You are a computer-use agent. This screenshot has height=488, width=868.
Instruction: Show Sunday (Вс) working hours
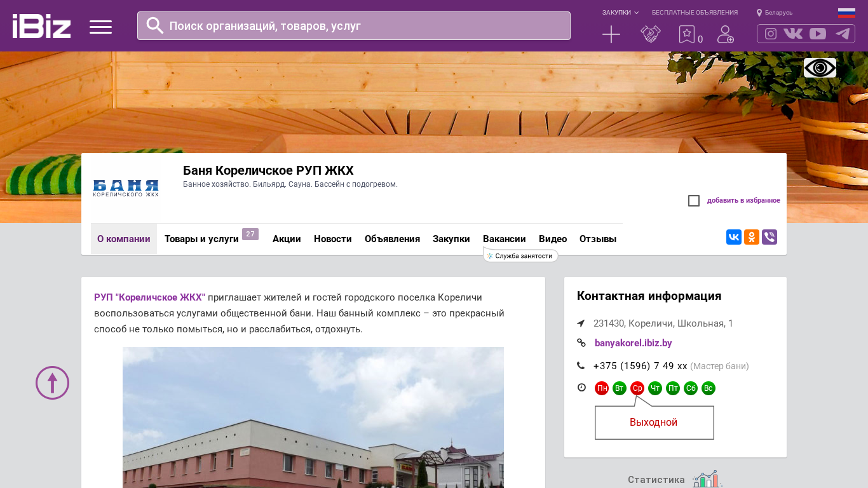pos(709,388)
